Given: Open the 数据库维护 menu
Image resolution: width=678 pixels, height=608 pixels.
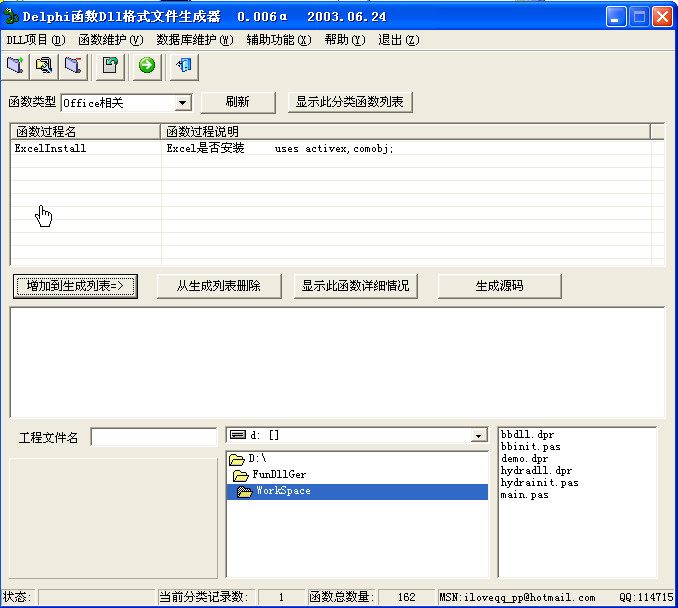Looking at the screenshot, I should pos(195,40).
